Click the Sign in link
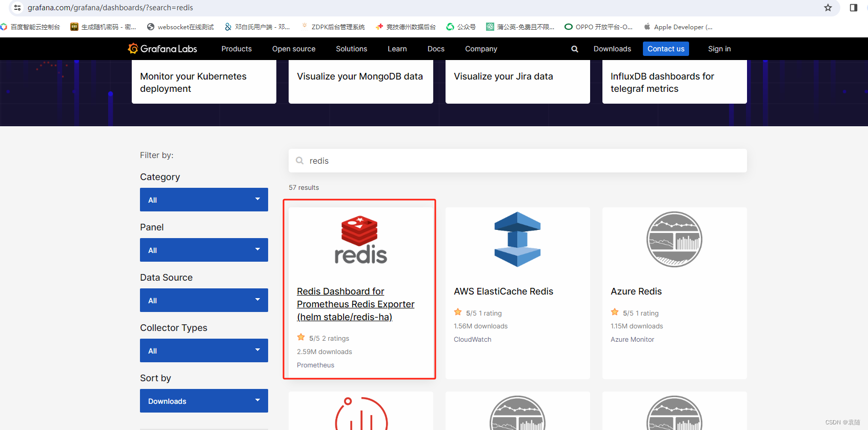The height and width of the screenshot is (430, 868). [719, 49]
